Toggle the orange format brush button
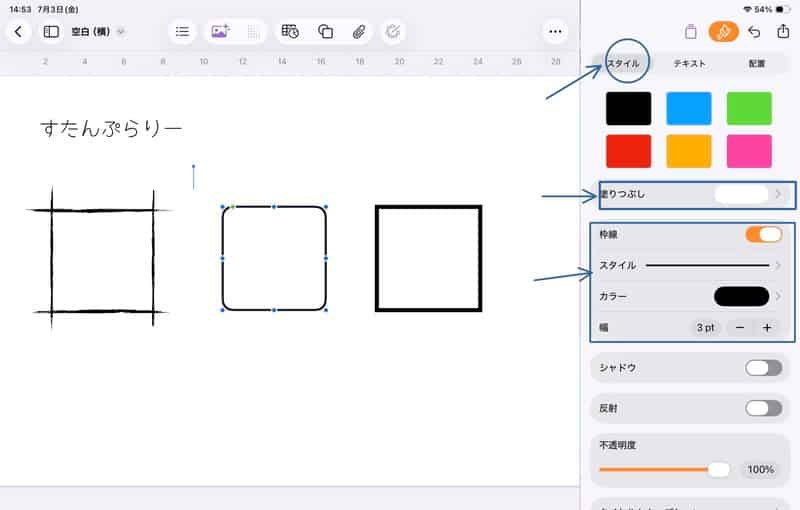The image size is (800, 510). click(723, 32)
